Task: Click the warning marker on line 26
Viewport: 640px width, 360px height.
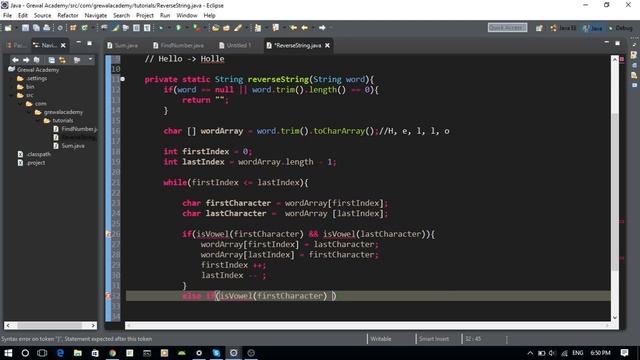Action: tap(108, 234)
